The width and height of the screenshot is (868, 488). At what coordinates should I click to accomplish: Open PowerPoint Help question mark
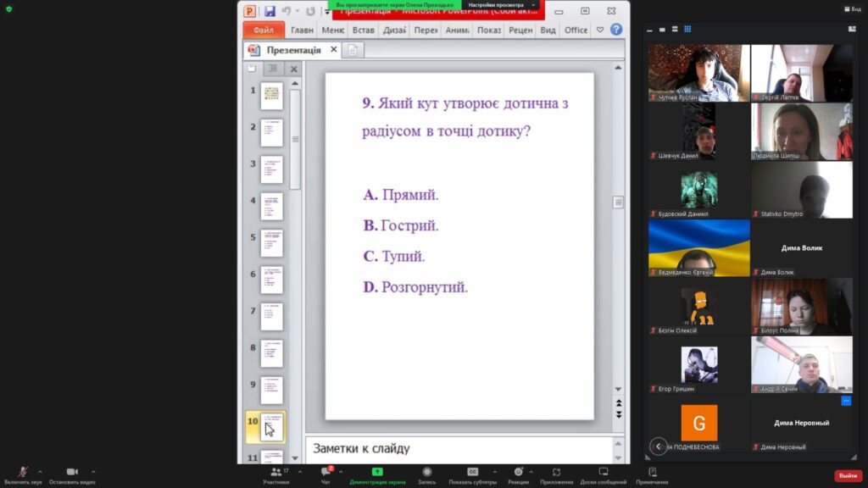tap(616, 30)
